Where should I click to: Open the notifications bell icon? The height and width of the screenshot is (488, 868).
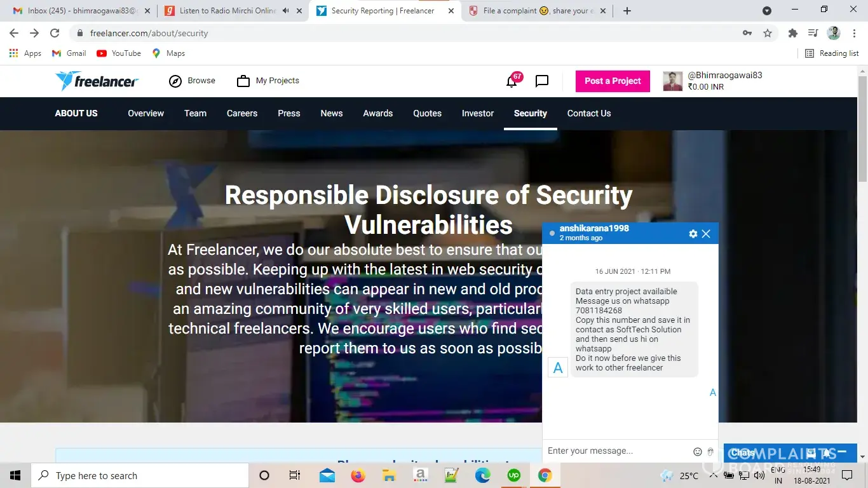pyautogui.click(x=512, y=81)
